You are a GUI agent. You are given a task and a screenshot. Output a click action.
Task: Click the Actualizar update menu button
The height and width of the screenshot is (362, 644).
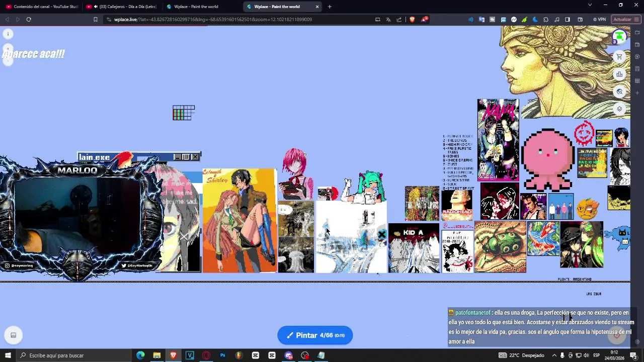click(626, 20)
